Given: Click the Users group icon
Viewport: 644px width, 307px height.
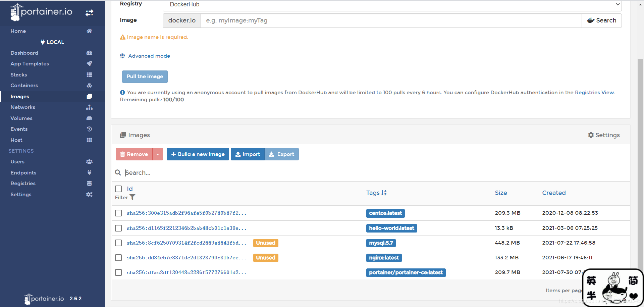Looking at the screenshot, I should click(x=89, y=162).
